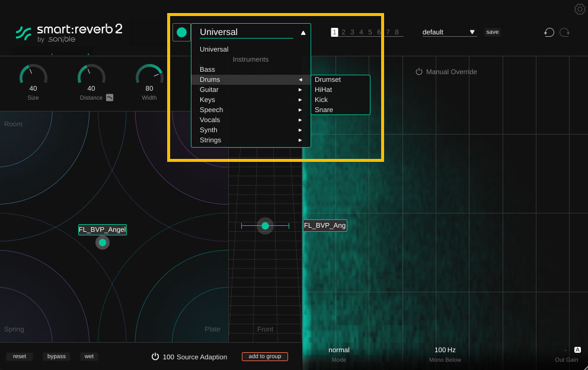This screenshot has width=588, height=370.
Task: Click the wet button
Action: tap(90, 356)
